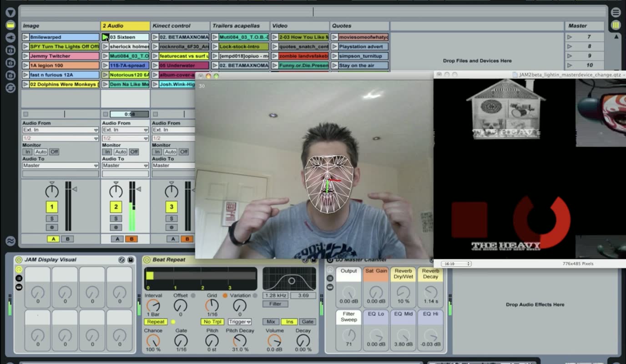Select Mix mode in Beat Repeat

pos(271,322)
